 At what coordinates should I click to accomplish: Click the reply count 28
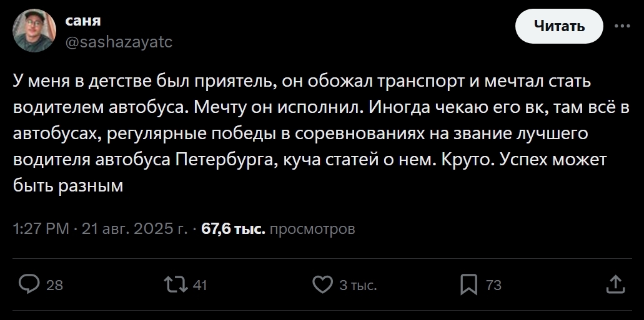(55, 286)
